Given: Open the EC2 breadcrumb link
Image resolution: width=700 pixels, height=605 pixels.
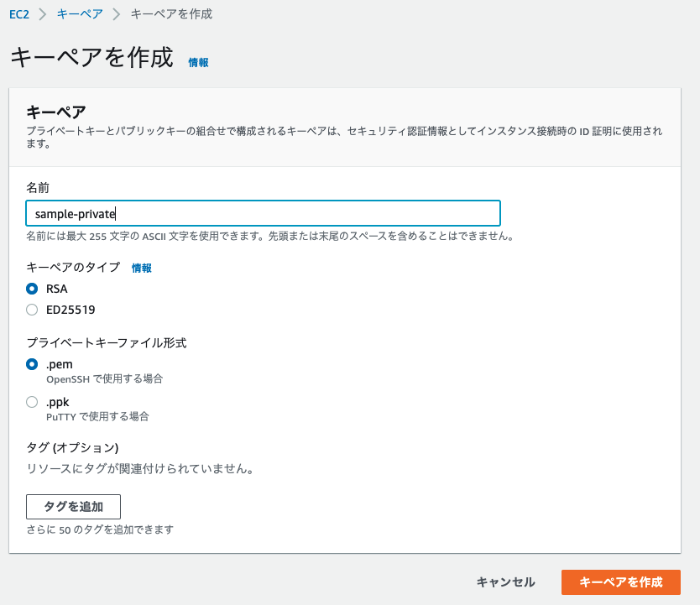Looking at the screenshot, I should (18, 13).
